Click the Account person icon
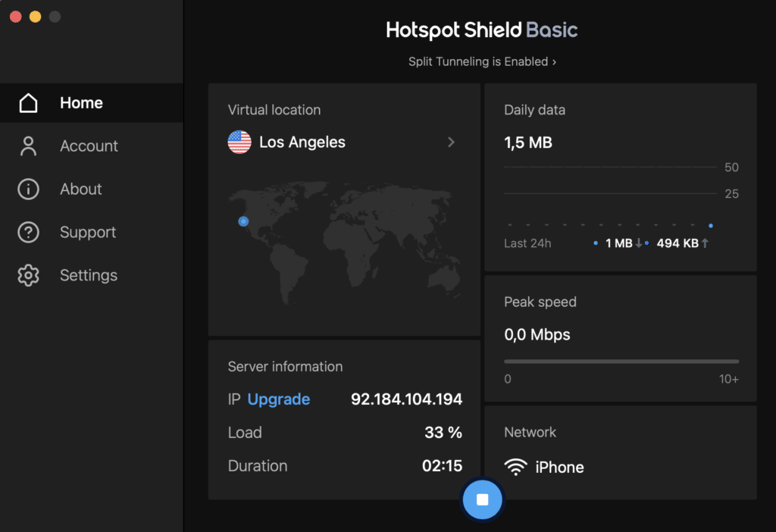Image resolution: width=776 pixels, height=532 pixels. (28, 146)
